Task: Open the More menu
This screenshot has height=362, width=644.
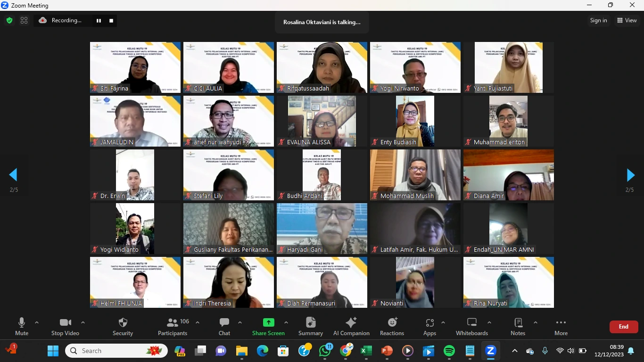Action: click(x=561, y=326)
